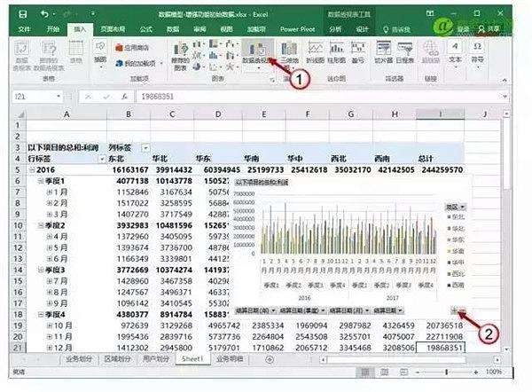Collapse the 季度2 group
Screen dimensions: 532x392
point(41,225)
